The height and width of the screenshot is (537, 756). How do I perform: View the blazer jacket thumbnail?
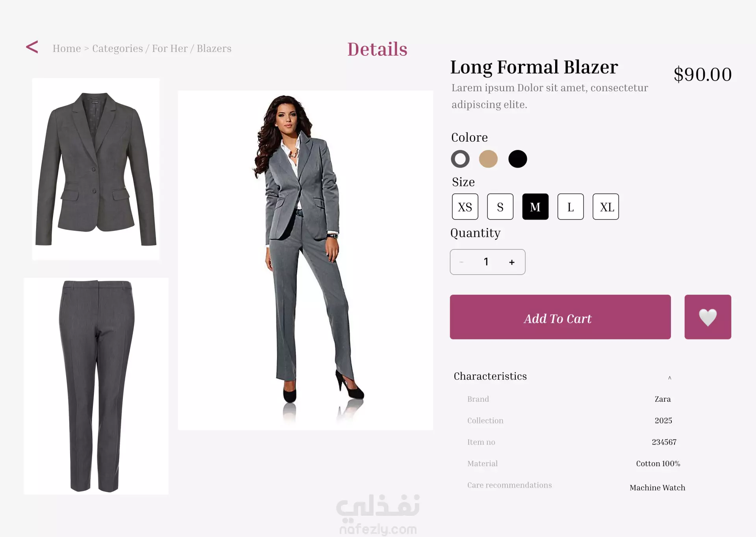click(x=96, y=169)
